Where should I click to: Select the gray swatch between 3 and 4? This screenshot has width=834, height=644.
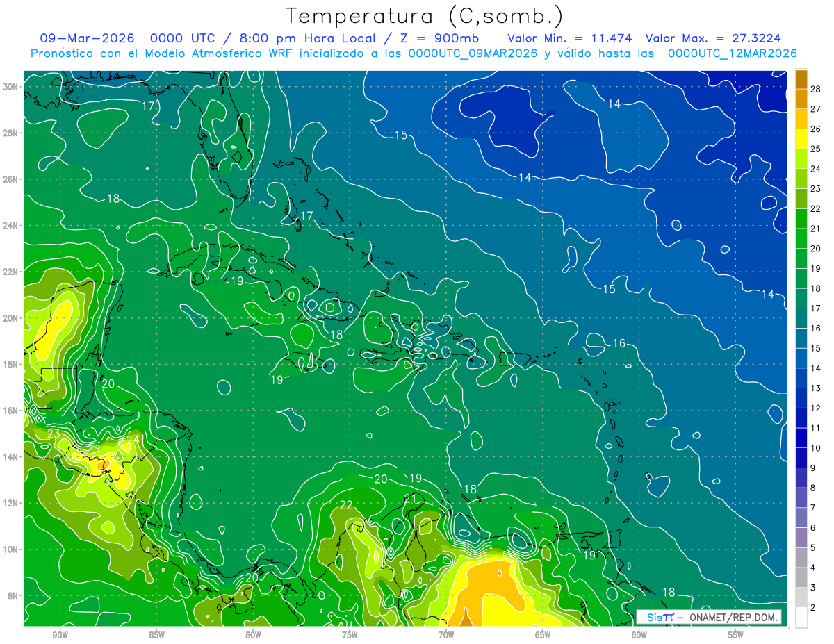pyautogui.click(x=801, y=577)
